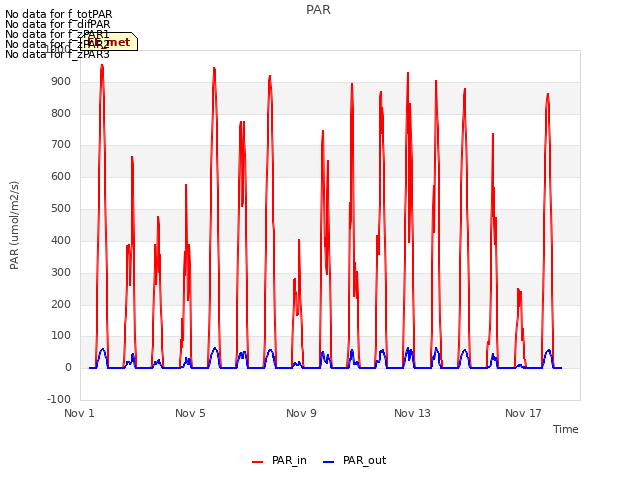Click the 300 y-axis tick label
This screenshot has width=640, height=480.
61,272
